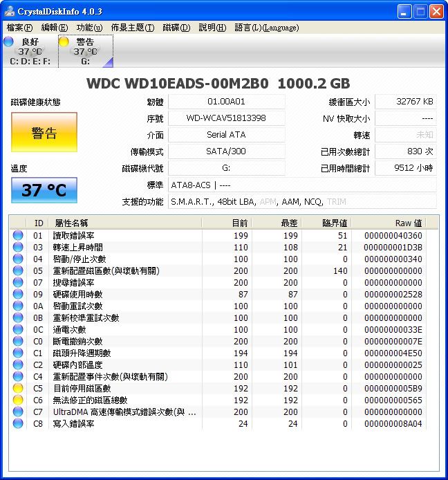This screenshot has height=480, width=448.
Task: Click blue status icon for 讀取錯誤率 row
Action: click(18, 236)
